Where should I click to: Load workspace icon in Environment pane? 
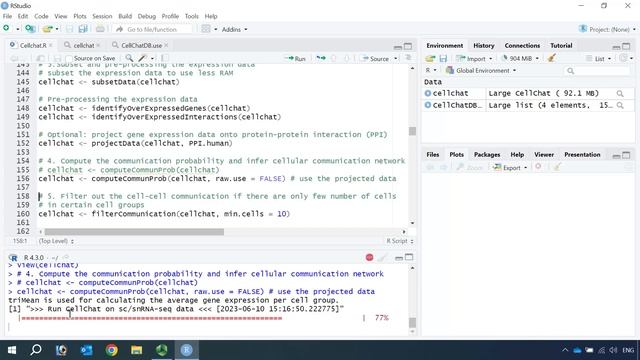(x=430, y=58)
